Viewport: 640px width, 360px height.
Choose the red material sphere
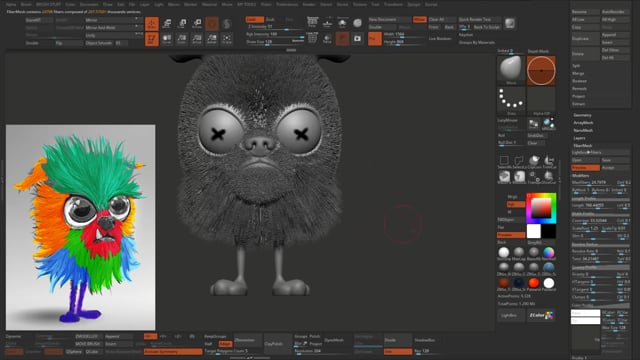pyautogui.click(x=534, y=282)
